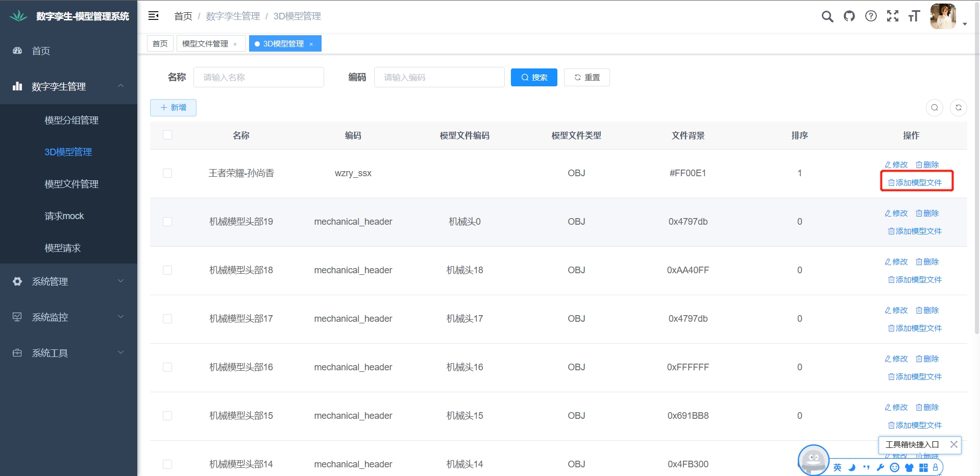
Task: Click the user avatar thumbnail
Action: (943, 16)
